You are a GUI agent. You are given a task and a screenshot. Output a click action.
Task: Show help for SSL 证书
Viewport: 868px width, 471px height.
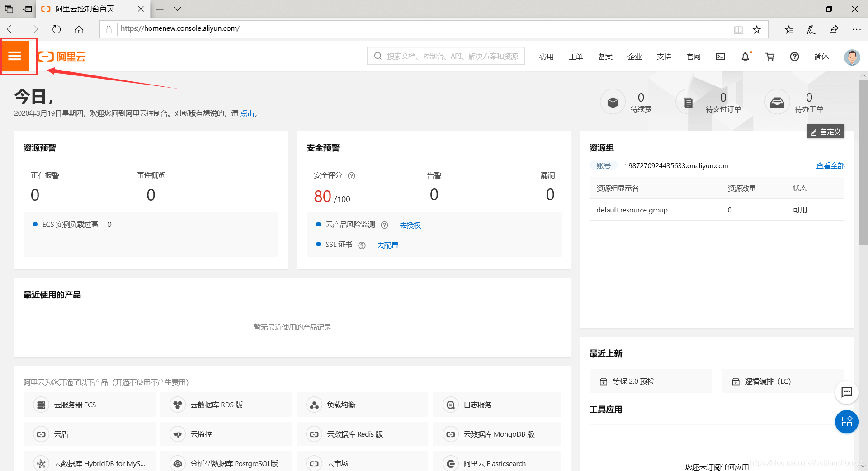(362, 245)
